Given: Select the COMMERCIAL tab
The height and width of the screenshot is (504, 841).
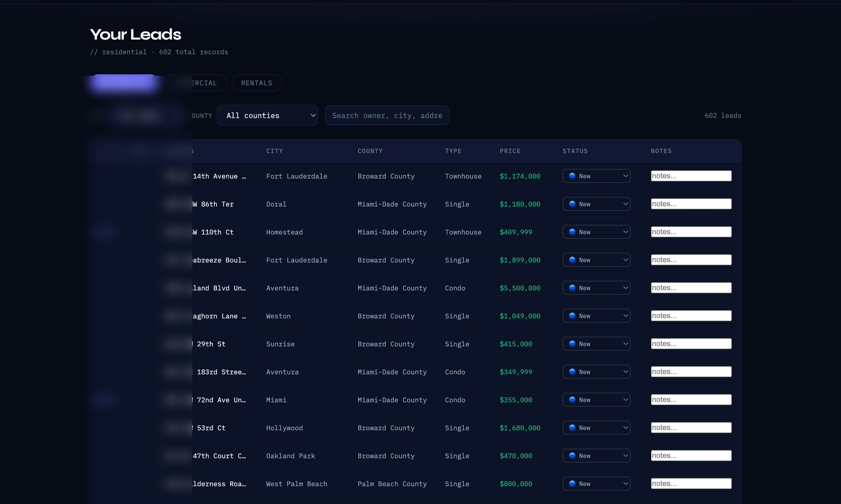Looking at the screenshot, I should click(197, 82).
